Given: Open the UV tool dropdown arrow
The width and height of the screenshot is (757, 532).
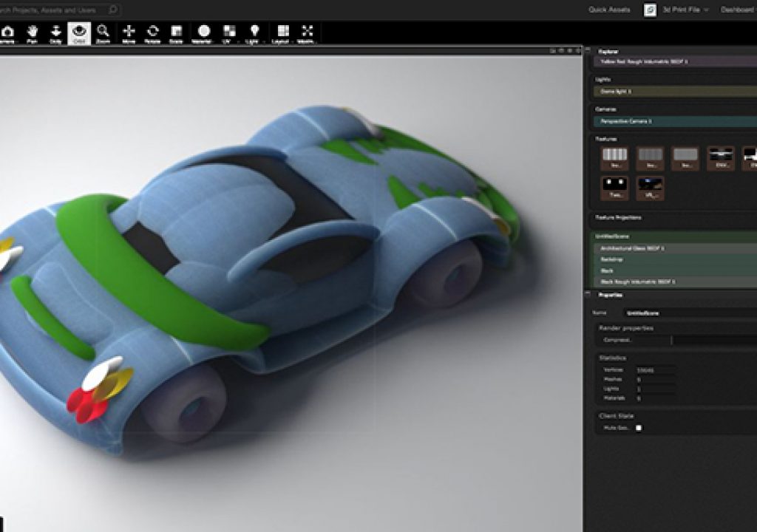Looking at the screenshot, I should 239,42.
